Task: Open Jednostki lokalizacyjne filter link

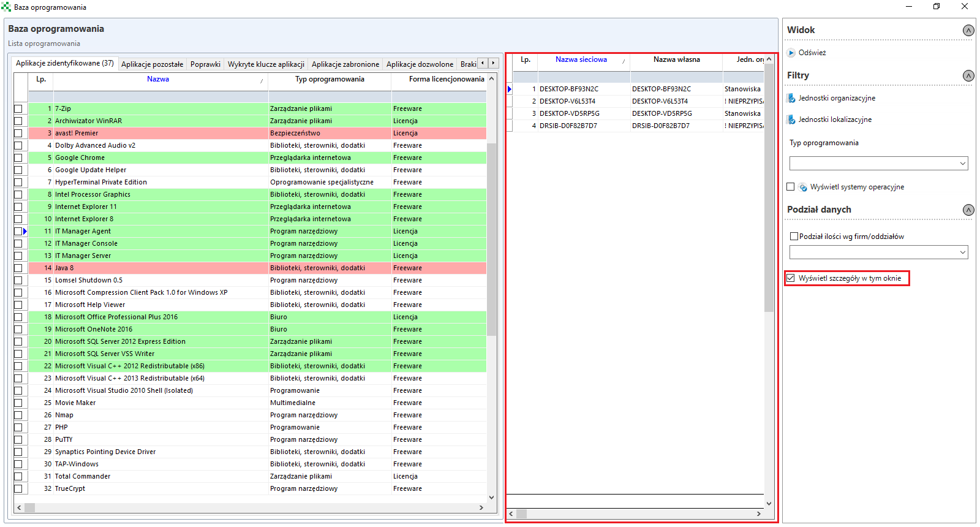Action: 835,119
